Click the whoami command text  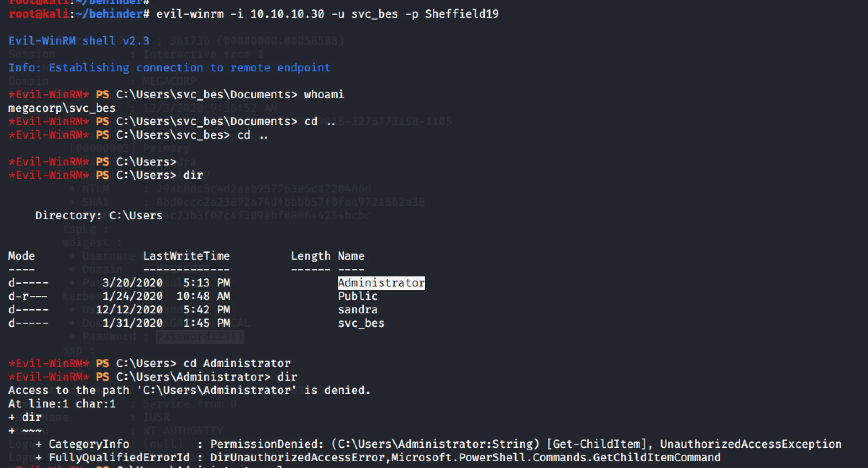(324, 95)
